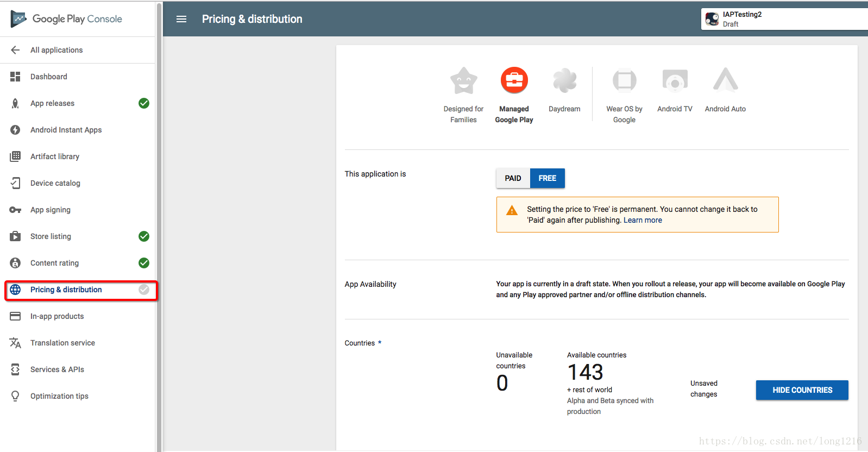Click the IAPTesting2 Draft app selector
868x452 pixels.
pyautogui.click(x=784, y=19)
